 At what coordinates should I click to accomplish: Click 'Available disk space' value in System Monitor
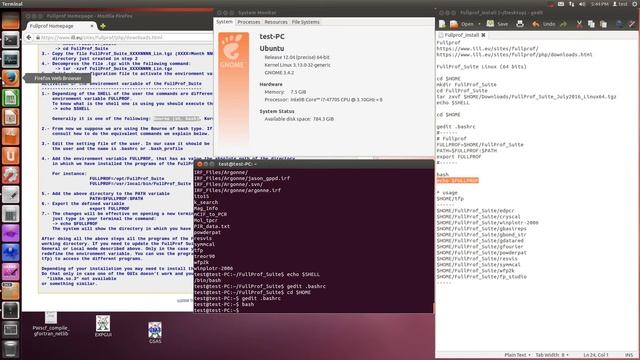click(323, 119)
